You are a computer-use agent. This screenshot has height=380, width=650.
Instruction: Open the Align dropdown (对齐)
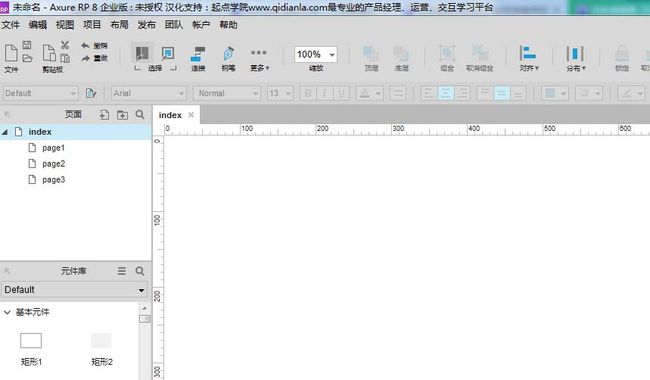tap(529, 58)
